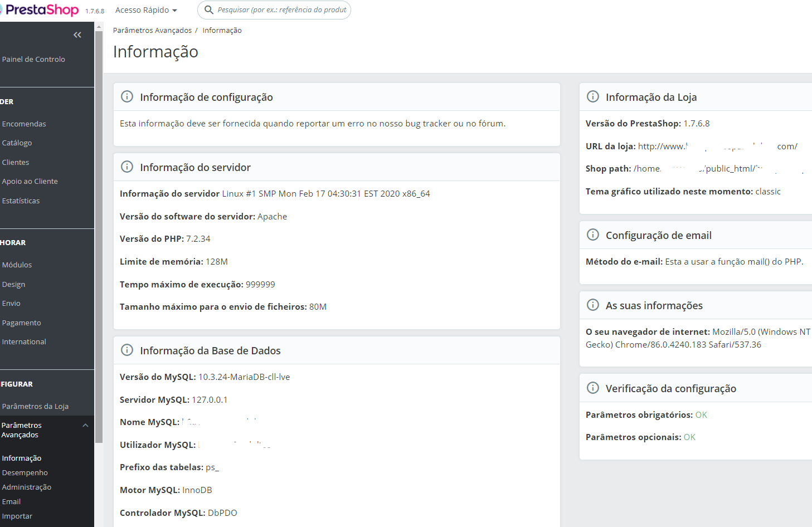This screenshot has width=812, height=527.
Task: Click the MySQL version 10.3.24-MariaDB-cll-lve
Action: coord(244,377)
